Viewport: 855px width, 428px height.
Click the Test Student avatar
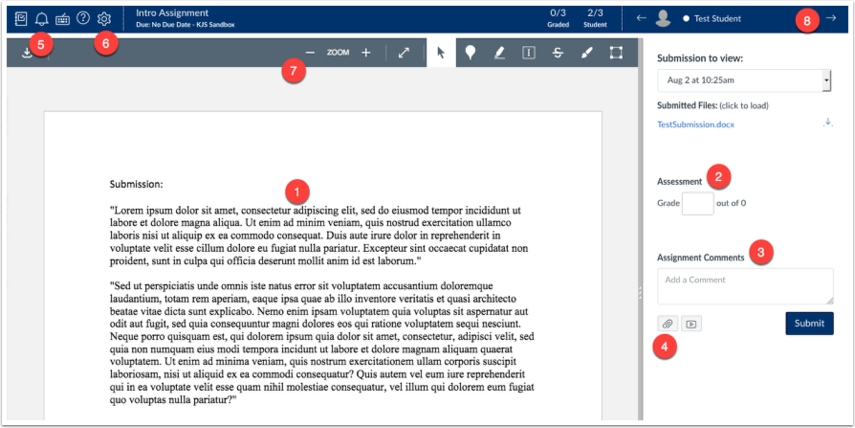pyautogui.click(x=663, y=18)
